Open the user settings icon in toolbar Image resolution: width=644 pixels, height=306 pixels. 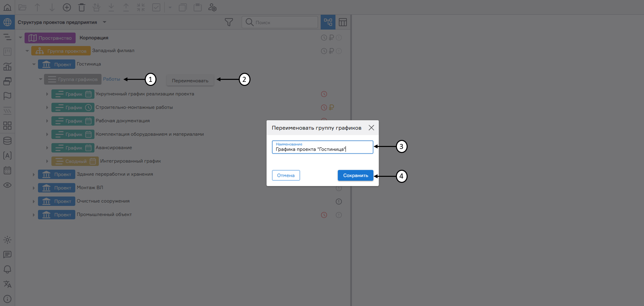pyautogui.click(x=212, y=7)
